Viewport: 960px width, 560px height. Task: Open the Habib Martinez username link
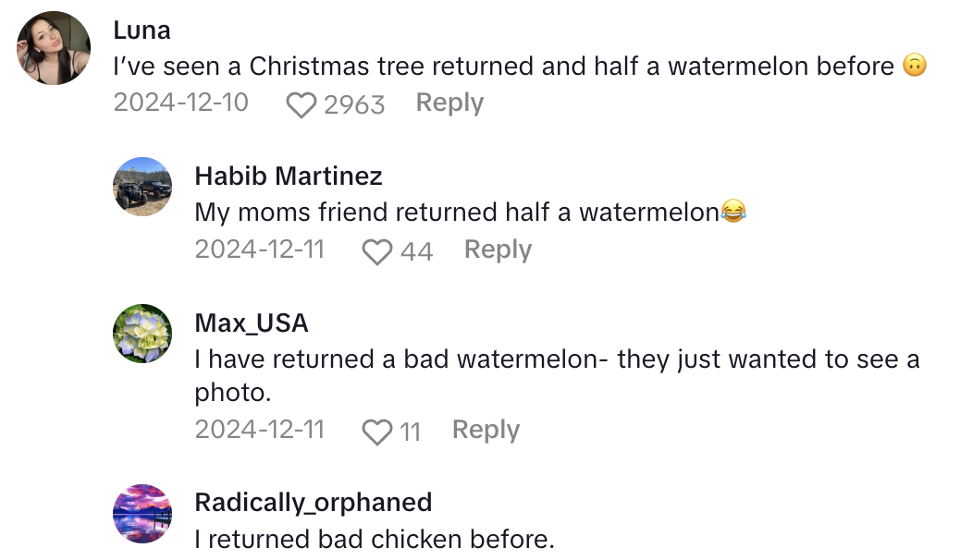pyautogui.click(x=289, y=176)
